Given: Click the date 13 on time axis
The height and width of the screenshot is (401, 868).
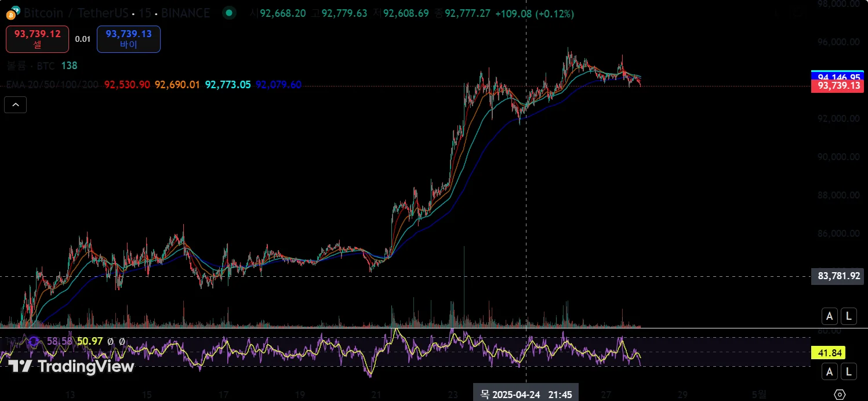Looking at the screenshot, I should click(x=70, y=395).
